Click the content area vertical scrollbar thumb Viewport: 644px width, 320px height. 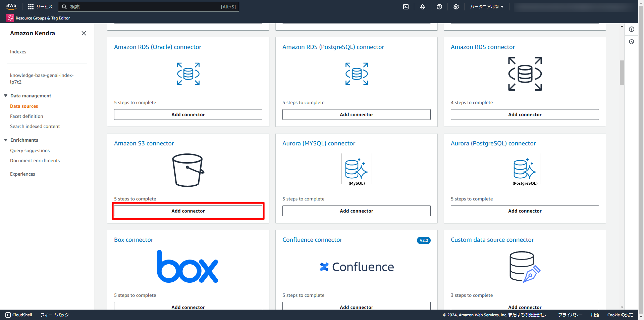click(622, 73)
